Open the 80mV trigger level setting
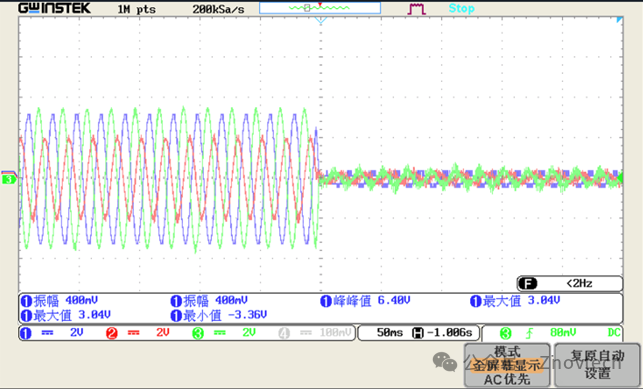 (563, 332)
